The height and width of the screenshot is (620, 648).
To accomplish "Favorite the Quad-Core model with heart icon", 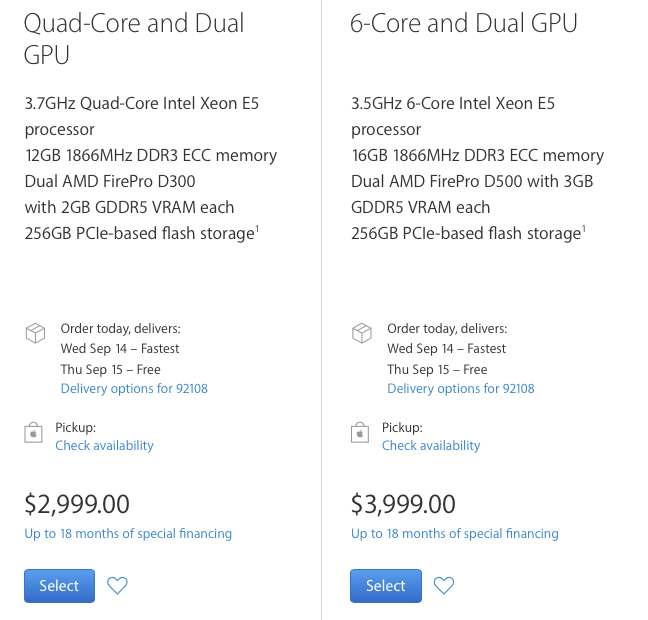I will click(117, 585).
